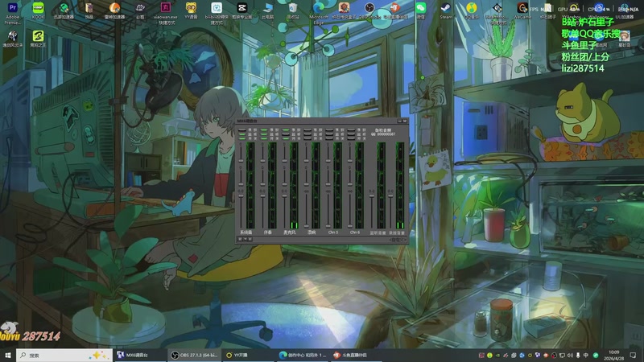Click the 混响 main fader at bottom

(307, 226)
